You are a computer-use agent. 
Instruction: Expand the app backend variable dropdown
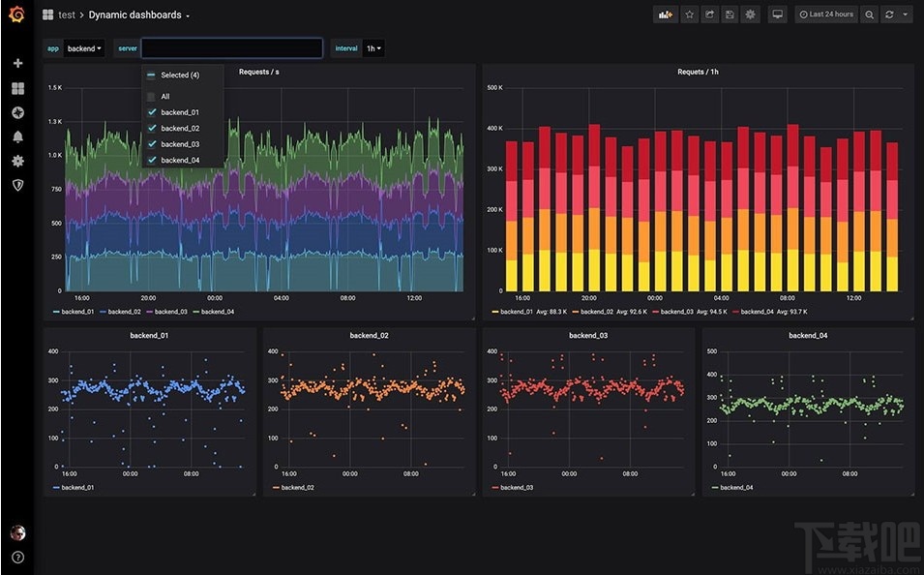point(83,47)
